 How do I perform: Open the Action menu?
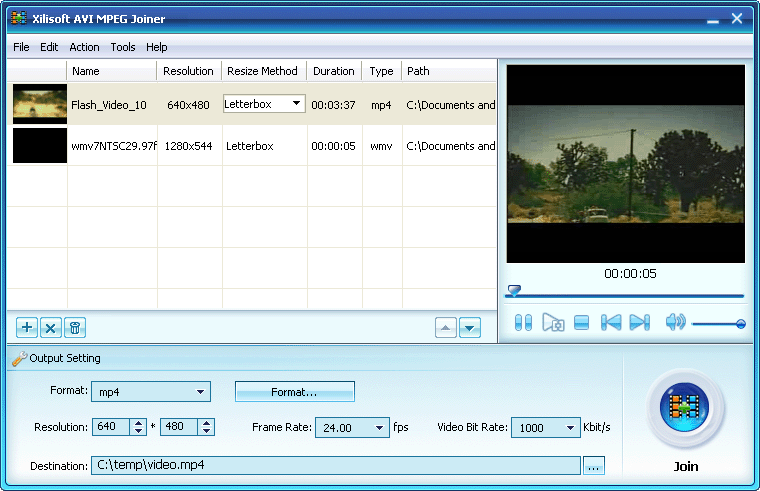coord(84,47)
